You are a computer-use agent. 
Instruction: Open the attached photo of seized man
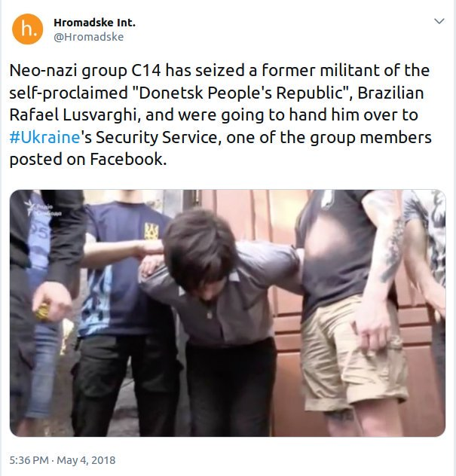[x=228, y=313]
